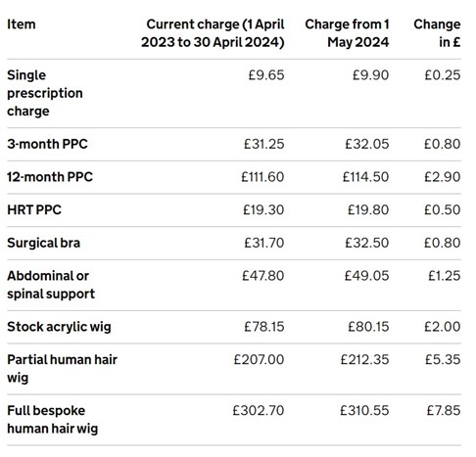Click the Stock acrylic wig label
The width and height of the screenshot is (476, 457).
pyautogui.click(x=59, y=327)
